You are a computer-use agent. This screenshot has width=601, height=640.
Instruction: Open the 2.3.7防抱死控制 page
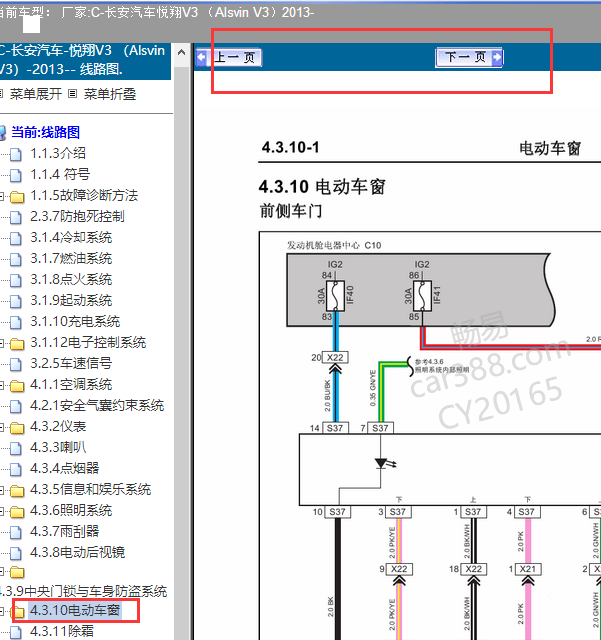click(x=77, y=216)
